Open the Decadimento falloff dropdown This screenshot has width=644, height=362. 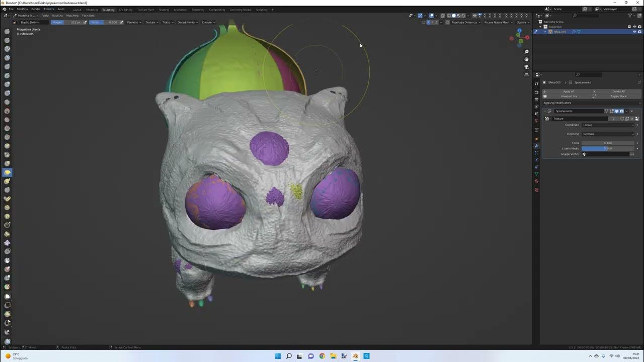188,22
